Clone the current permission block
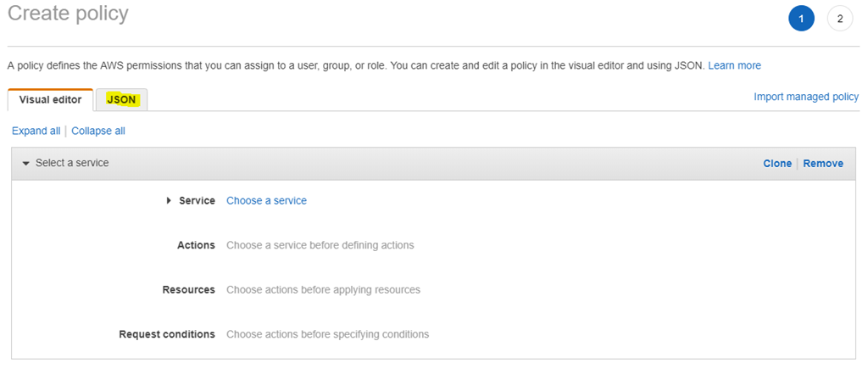 (777, 164)
